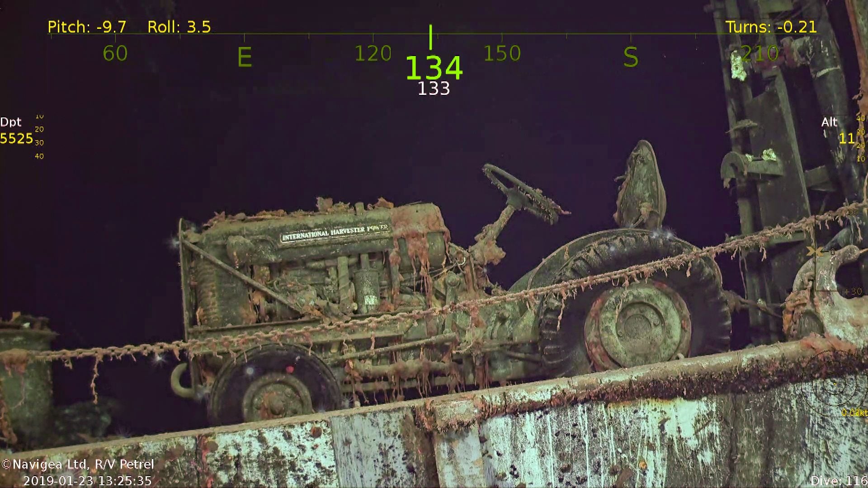The height and width of the screenshot is (488, 868).
Task: Open the 120 heading tape segment
Action: pos(372,53)
